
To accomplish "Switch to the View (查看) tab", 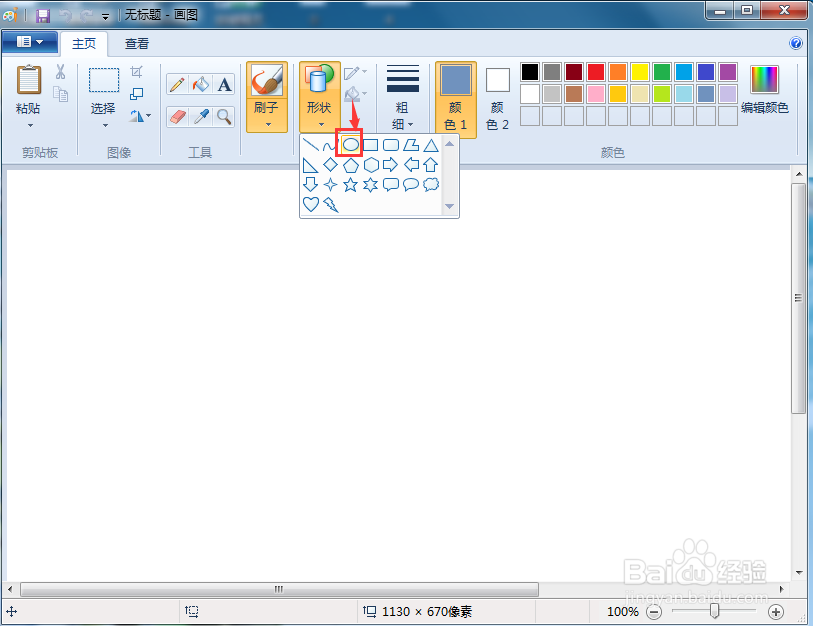I will tap(137, 44).
